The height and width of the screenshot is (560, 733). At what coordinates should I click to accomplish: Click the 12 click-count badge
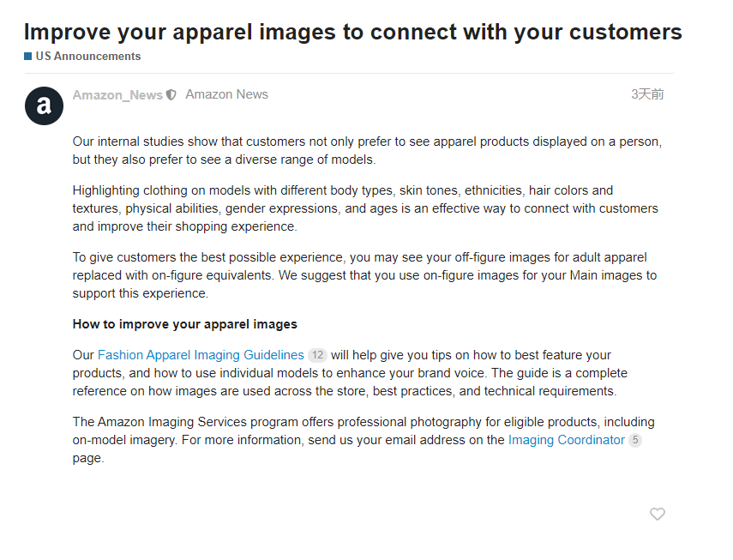(317, 355)
